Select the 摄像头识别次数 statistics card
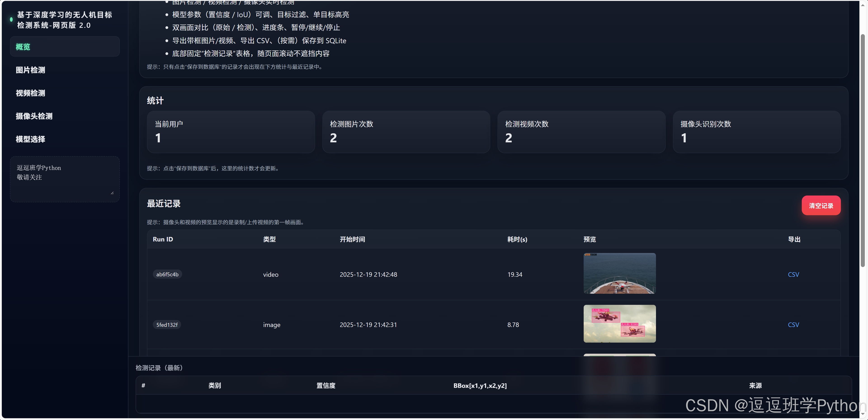This screenshot has height=420, width=868. pyautogui.click(x=756, y=132)
